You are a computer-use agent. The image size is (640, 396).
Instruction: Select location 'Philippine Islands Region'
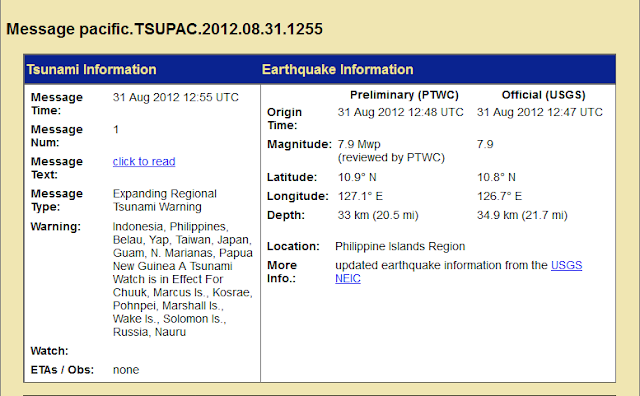[400, 247]
